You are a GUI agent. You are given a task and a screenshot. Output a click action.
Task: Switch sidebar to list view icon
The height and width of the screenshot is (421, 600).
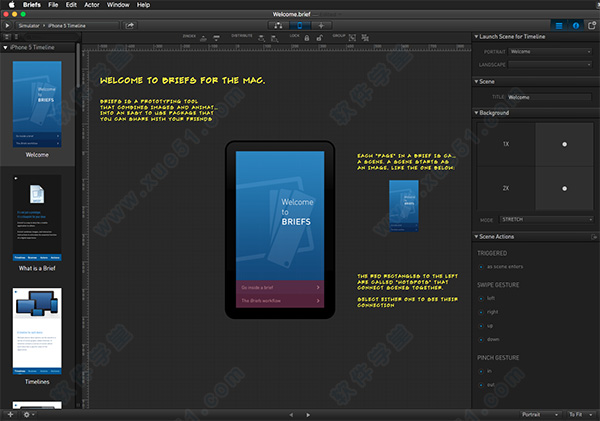pos(16,37)
